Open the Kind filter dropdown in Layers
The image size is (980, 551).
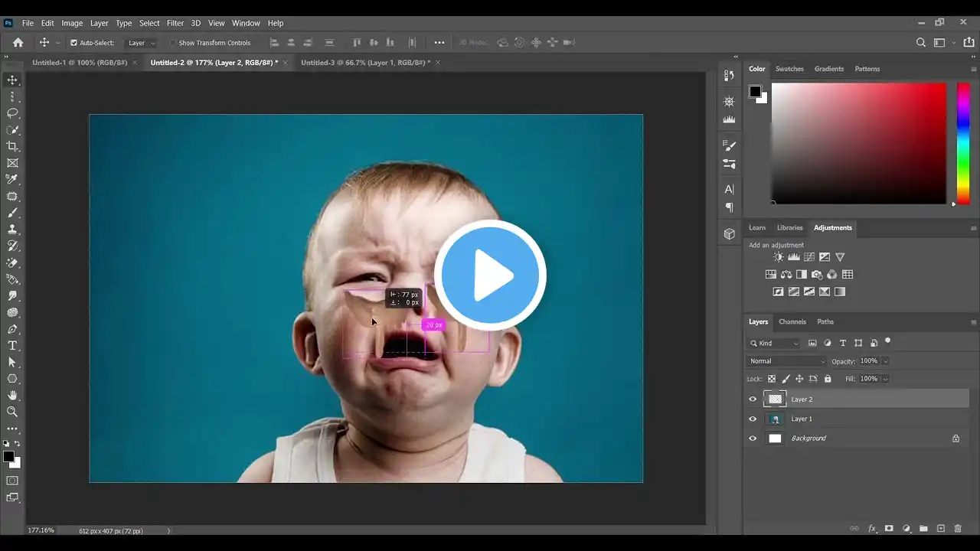775,344
